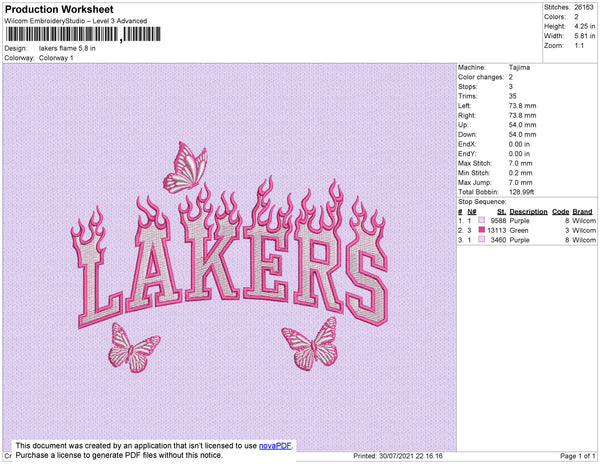Screen dimensions: 600x464
Task: Click 'Wilcom EmbroideryStudio – Level 3 Advanced' text
Action: tap(76, 21)
